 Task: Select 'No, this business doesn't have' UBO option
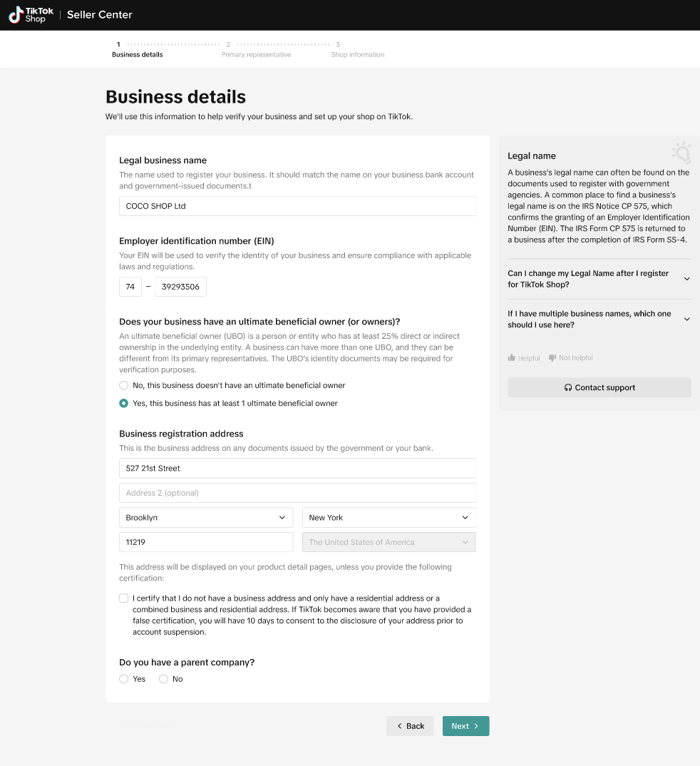124,385
